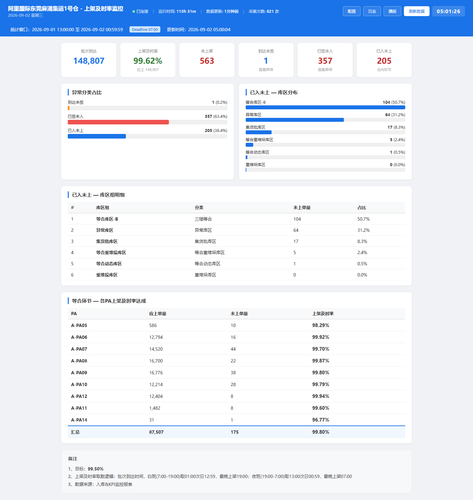Select the 357 summary card

[x=325, y=60]
